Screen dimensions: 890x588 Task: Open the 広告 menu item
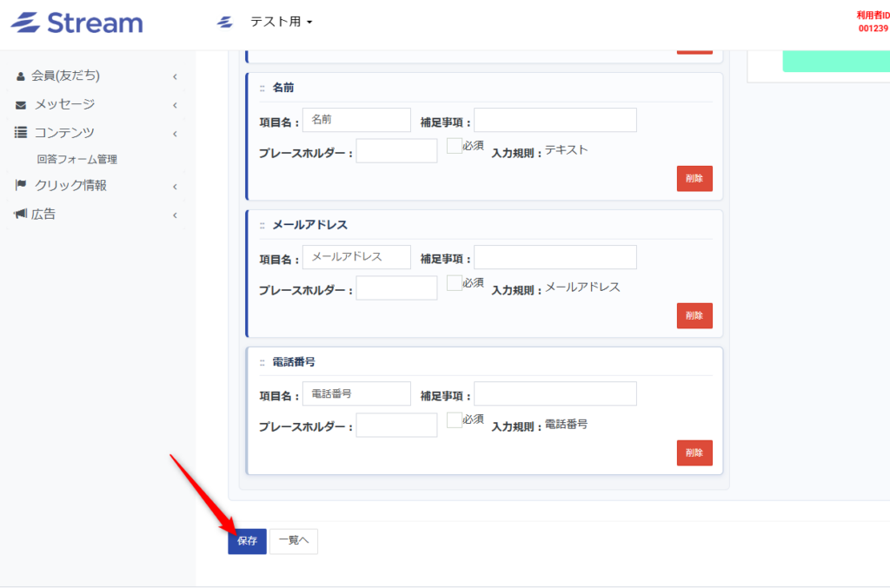[43, 215]
